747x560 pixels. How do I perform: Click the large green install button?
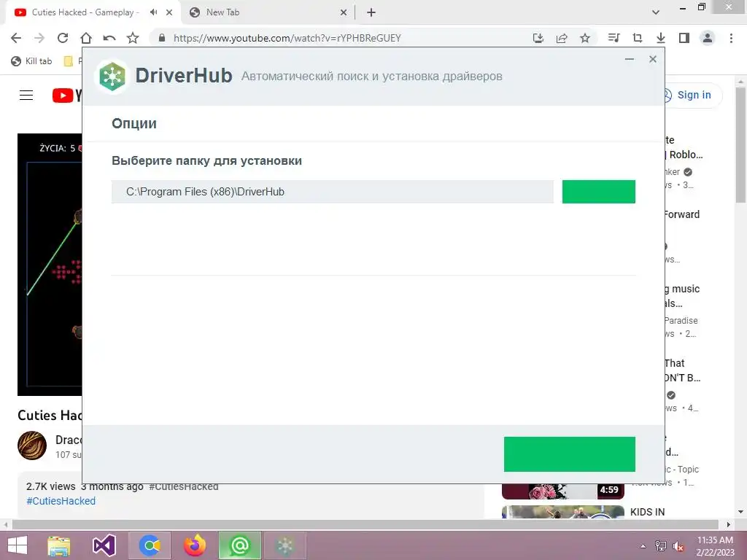569,454
